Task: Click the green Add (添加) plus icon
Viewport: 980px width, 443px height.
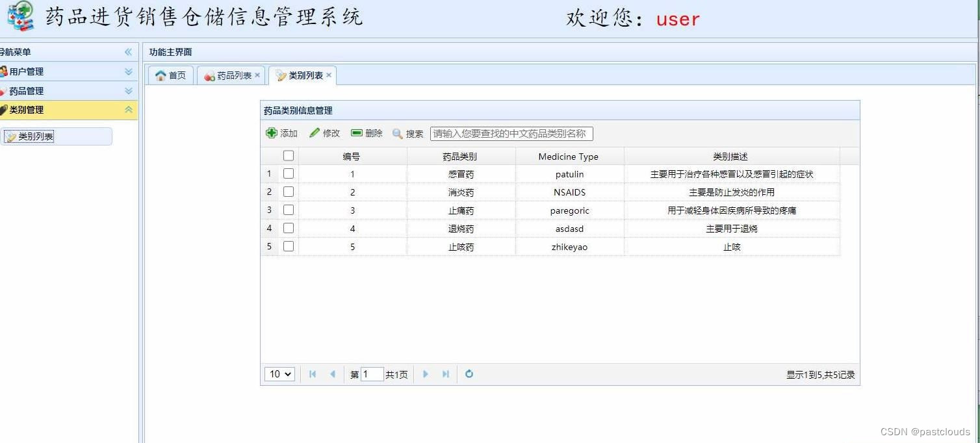Action: pyautogui.click(x=272, y=133)
